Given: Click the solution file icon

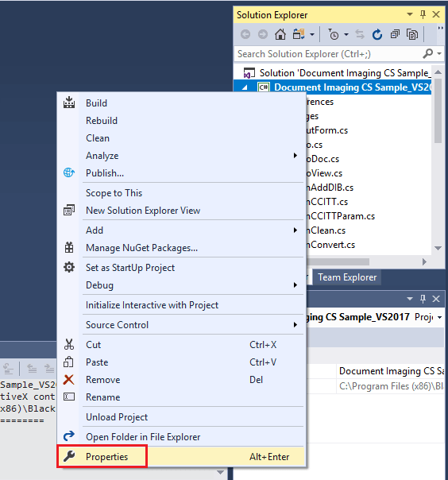Looking at the screenshot, I should [x=249, y=73].
